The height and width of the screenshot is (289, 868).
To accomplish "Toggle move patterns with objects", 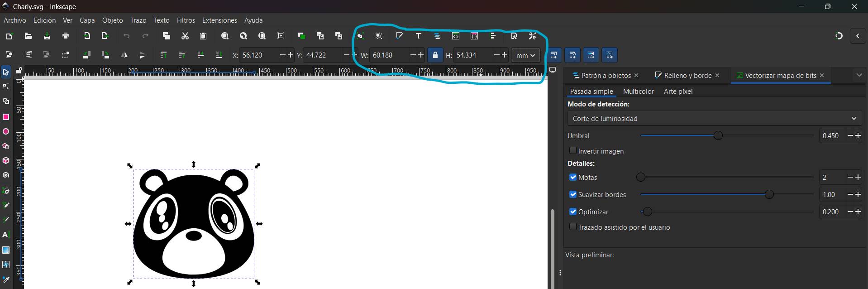I will coord(610,55).
